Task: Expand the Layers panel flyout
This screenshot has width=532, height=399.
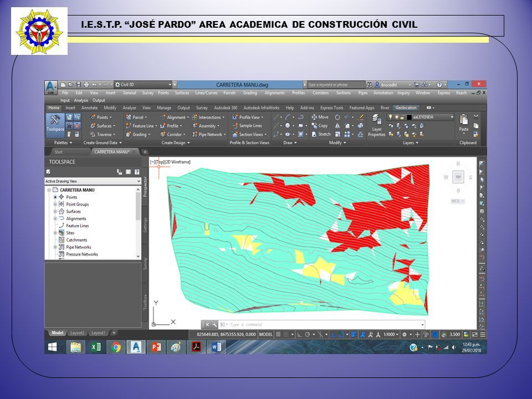Action: click(x=411, y=143)
